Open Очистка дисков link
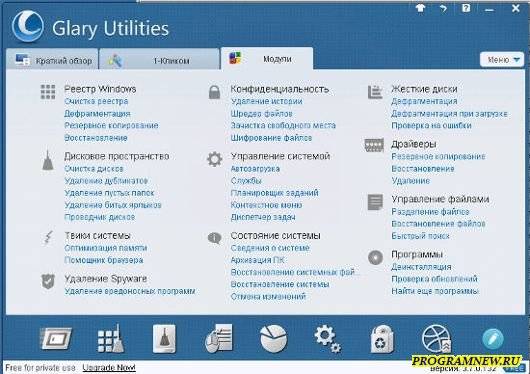 click(x=94, y=169)
